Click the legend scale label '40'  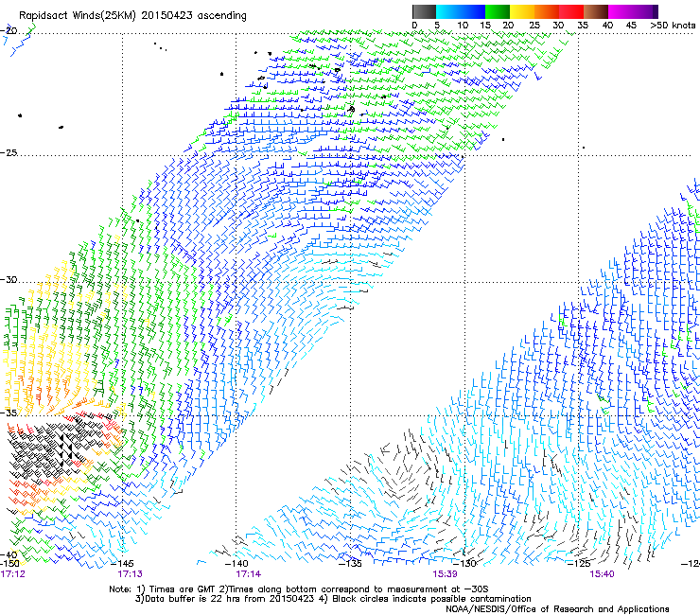607,26
